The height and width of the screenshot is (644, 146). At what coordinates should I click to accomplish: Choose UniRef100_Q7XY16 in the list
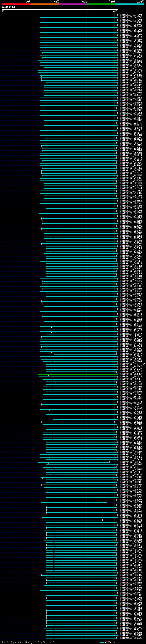coord(131,319)
